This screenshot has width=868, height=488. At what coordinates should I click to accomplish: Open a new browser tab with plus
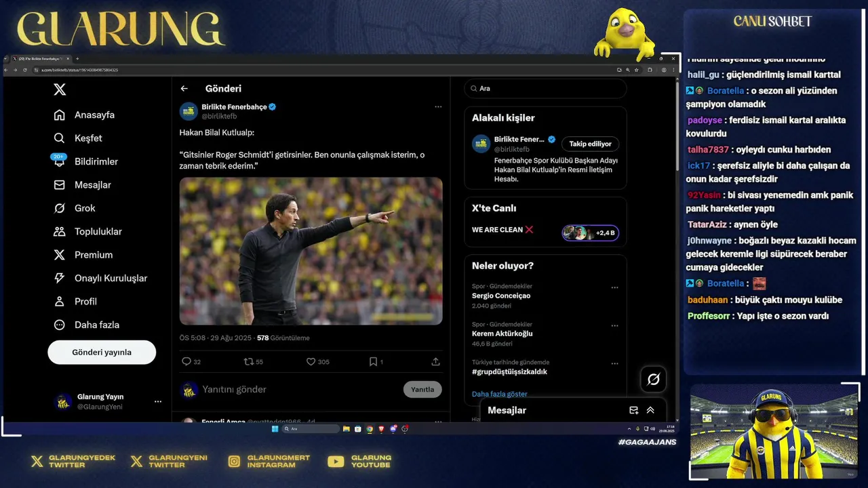(77, 59)
